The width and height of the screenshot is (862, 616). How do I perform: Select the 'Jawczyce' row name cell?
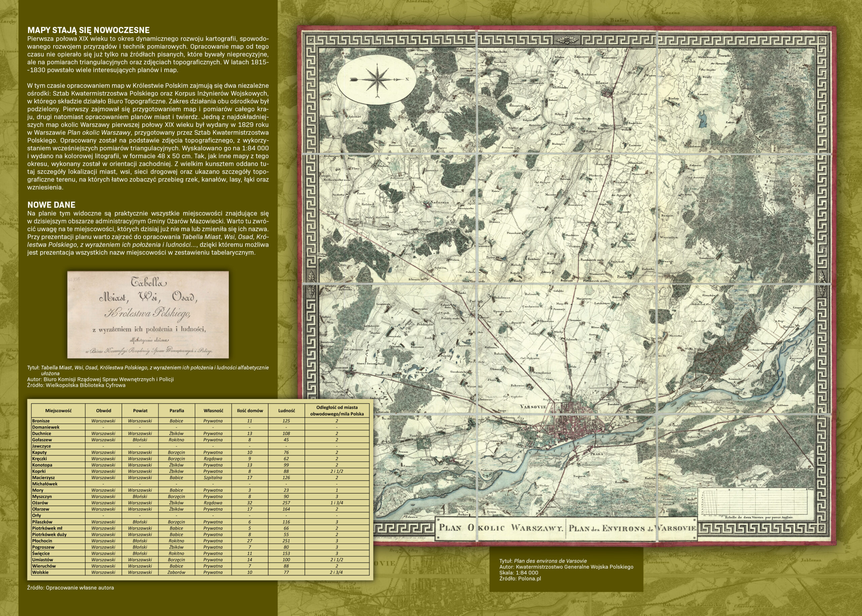pyautogui.click(x=58, y=446)
